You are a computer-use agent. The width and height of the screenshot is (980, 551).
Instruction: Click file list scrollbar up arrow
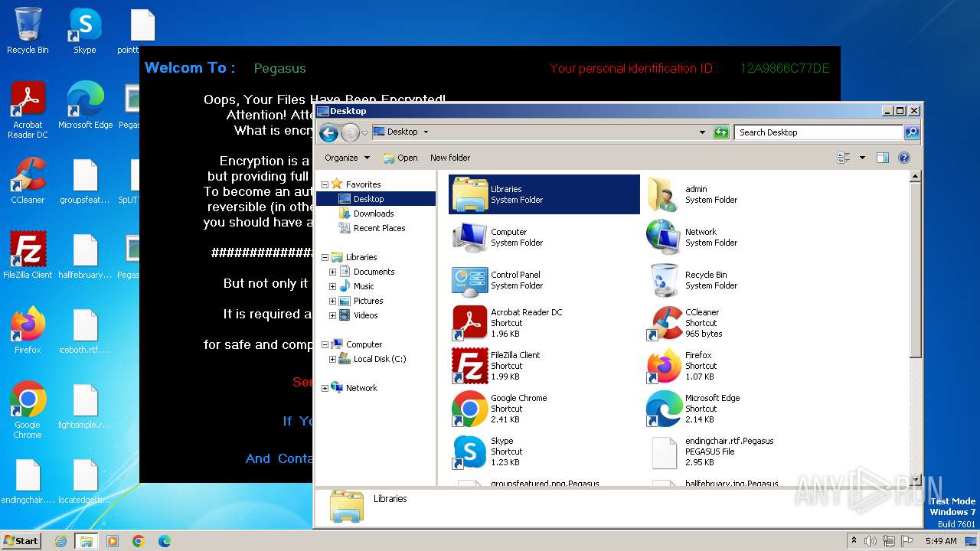915,177
